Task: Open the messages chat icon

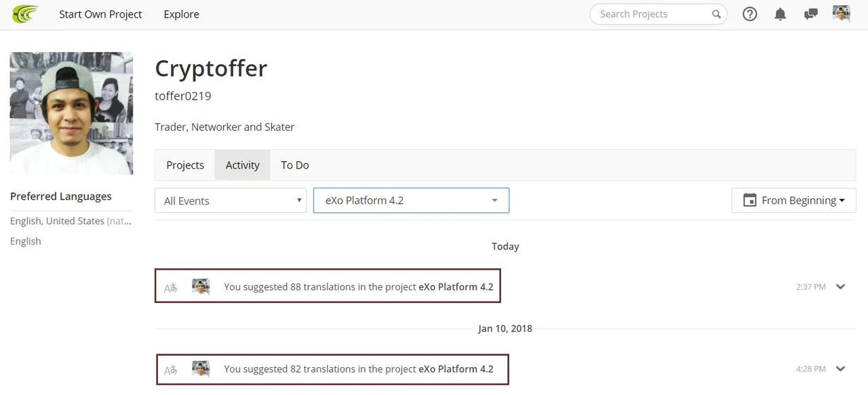Action: tap(810, 14)
